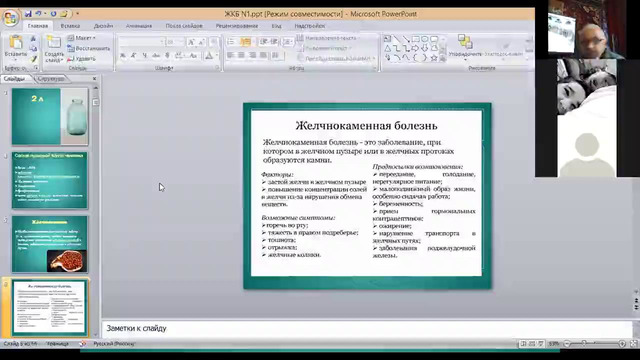This screenshot has height=360, width=640.
Task: Open Направление текста dropdown
Action: 328,38
